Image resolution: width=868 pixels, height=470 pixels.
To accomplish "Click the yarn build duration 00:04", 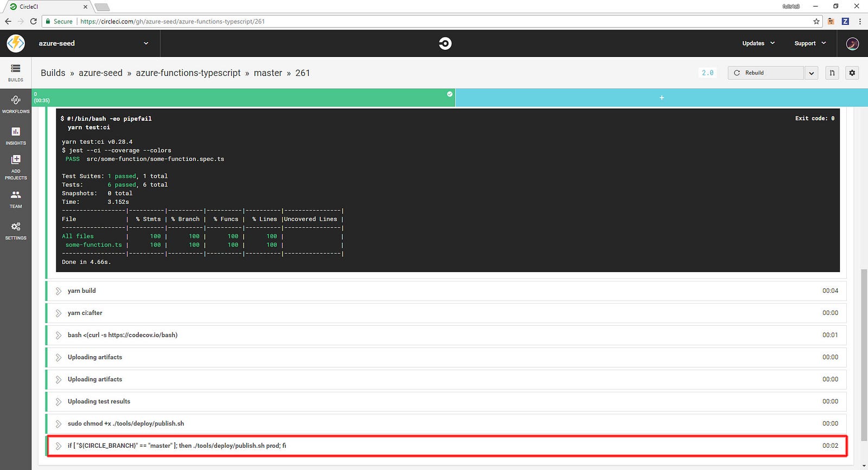I will tap(830, 291).
